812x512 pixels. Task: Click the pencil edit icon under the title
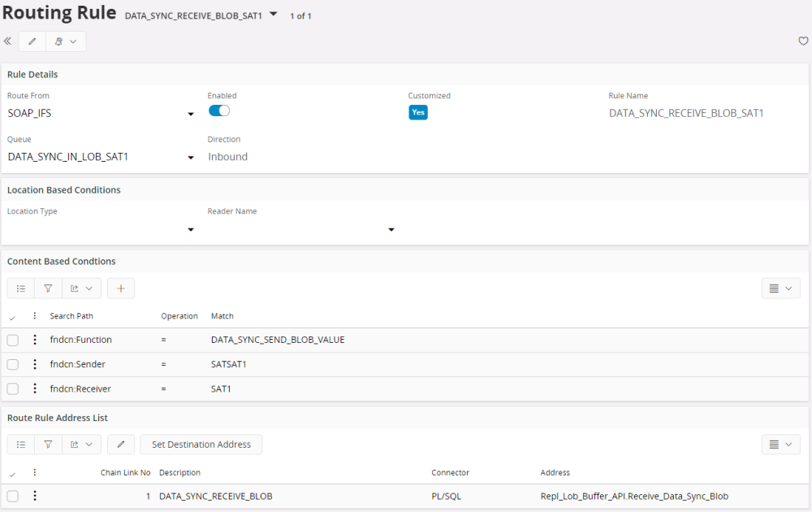32,41
